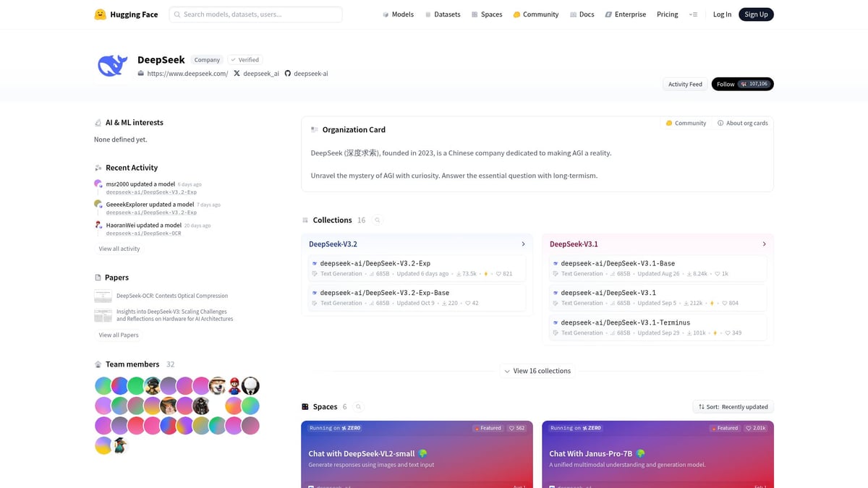868x488 pixels.
Task: Click the deepseek-ai/DeepSeek-OCR activity link
Action: pos(143,233)
